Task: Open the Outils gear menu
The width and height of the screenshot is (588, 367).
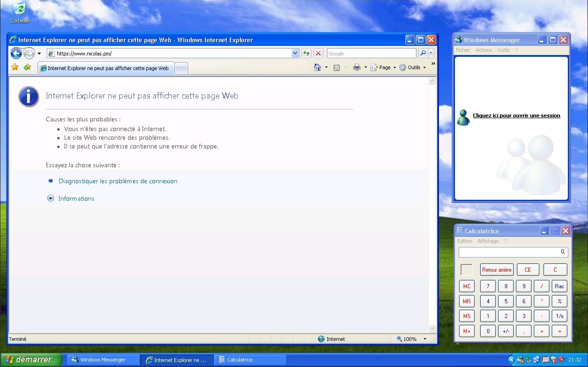Action: point(412,67)
